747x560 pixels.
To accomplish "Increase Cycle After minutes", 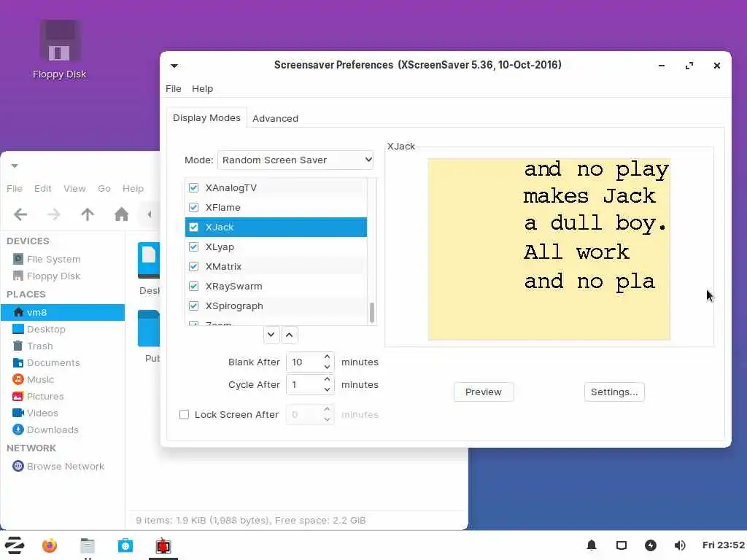I will click(327, 379).
